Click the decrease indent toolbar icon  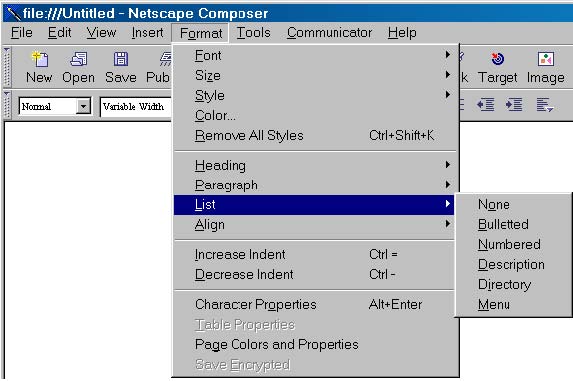point(486,105)
